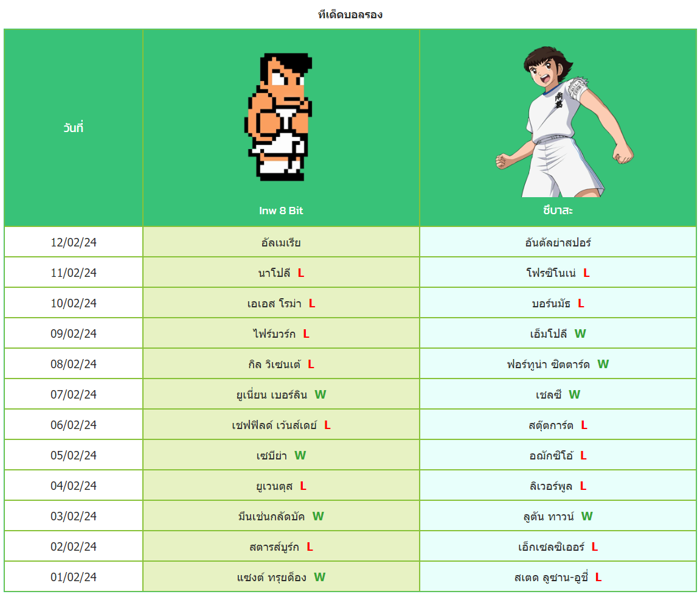Screen dimensions: 700x597
Task: Click the อัลเมเรีย pick
Action: pyautogui.click(x=281, y=243)
